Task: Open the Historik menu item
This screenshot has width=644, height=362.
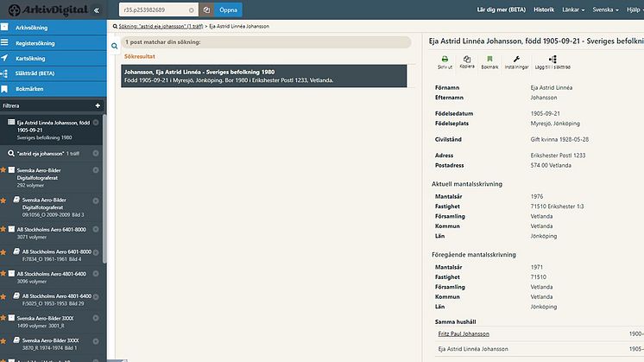Action: [544, 10]
